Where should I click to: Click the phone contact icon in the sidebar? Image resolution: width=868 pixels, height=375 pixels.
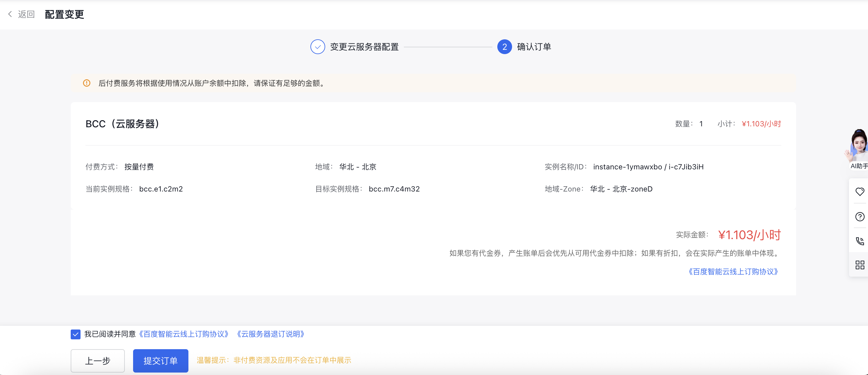point(860,241)
